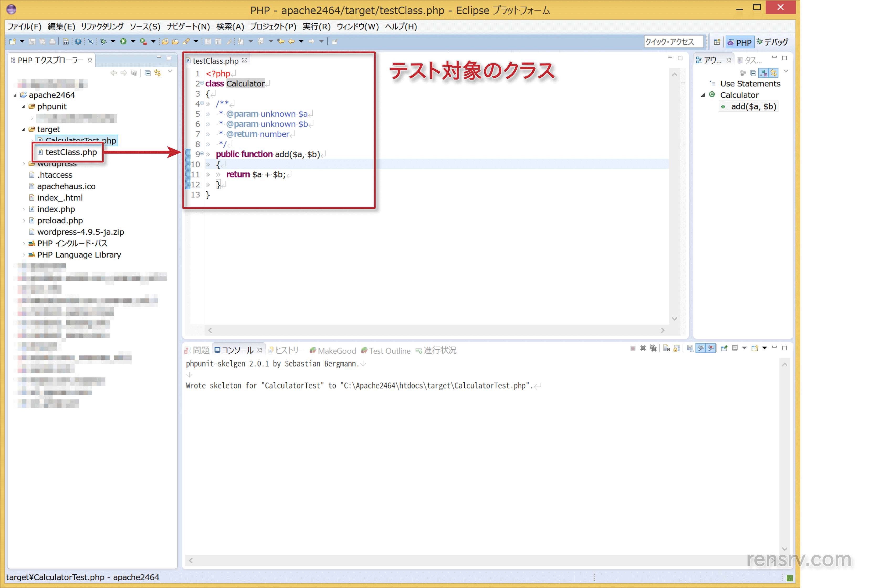
Task: Click the green Run button in toolbar
Action: (123, 41)
